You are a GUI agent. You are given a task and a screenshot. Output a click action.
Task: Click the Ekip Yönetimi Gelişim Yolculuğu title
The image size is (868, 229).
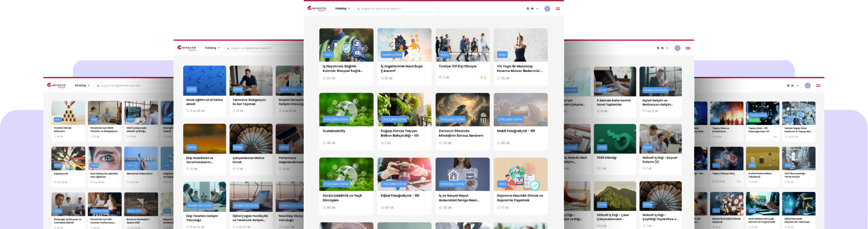pos(202,218)
